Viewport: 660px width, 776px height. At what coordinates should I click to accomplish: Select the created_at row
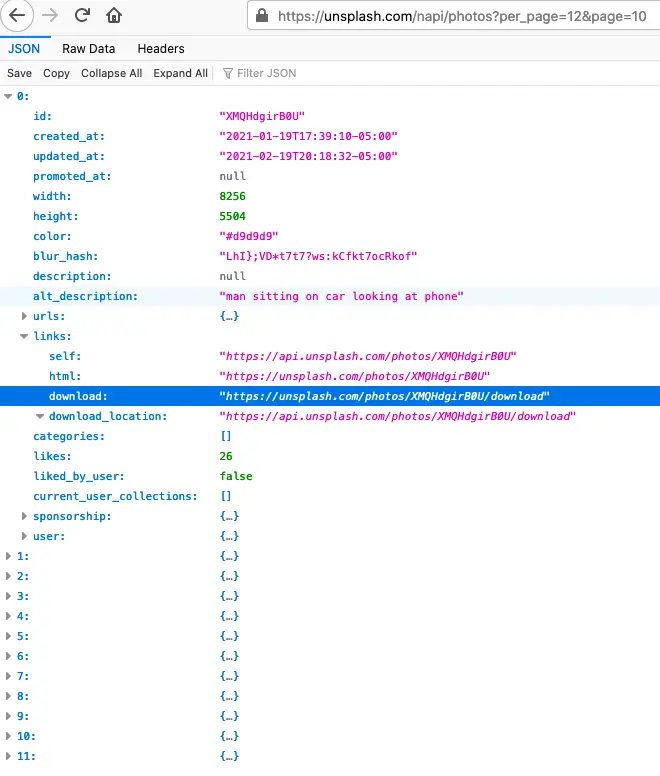[x=330, y=136]
